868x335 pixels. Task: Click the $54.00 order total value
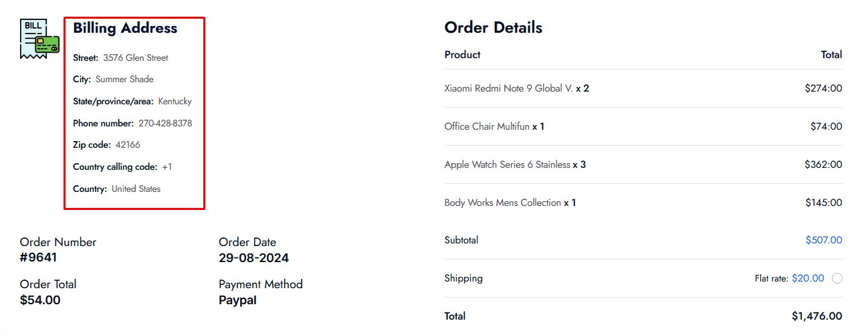point(40,300)
